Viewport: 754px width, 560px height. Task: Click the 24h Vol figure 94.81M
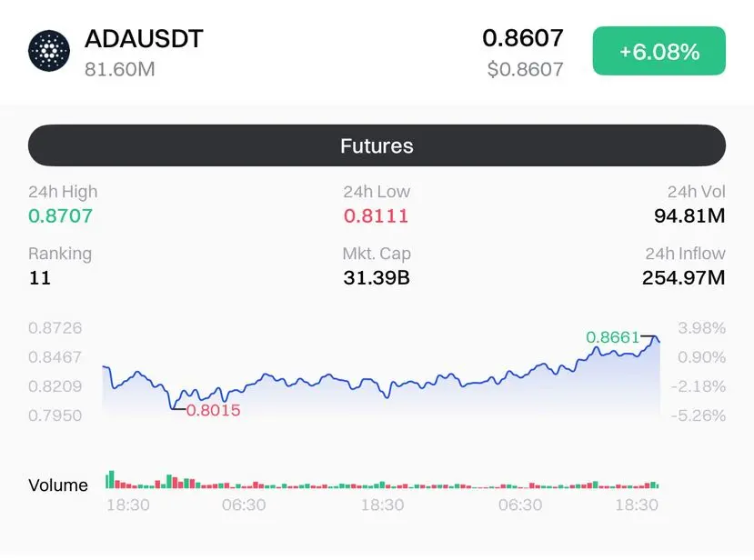689,215
